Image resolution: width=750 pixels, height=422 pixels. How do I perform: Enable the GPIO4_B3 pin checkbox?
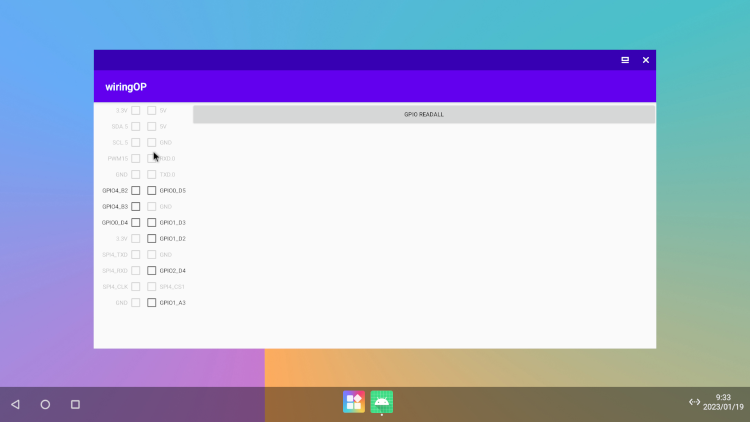click(x=136, y=207)
